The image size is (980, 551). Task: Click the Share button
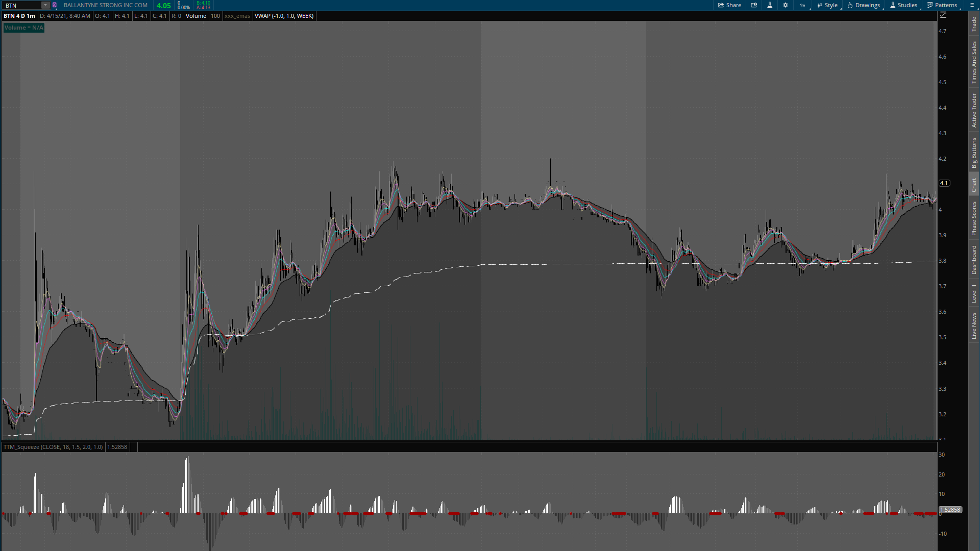[729, 5]
